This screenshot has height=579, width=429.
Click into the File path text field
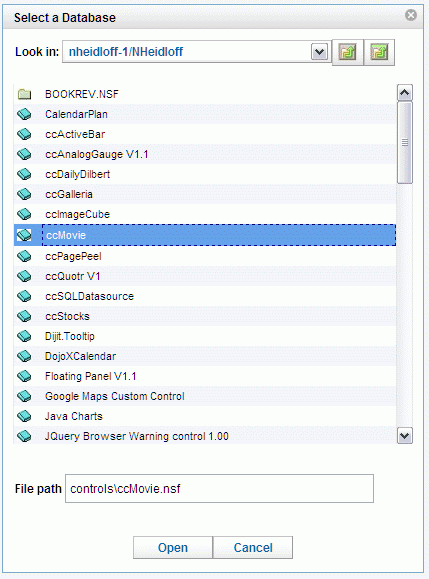pos(219,489)
